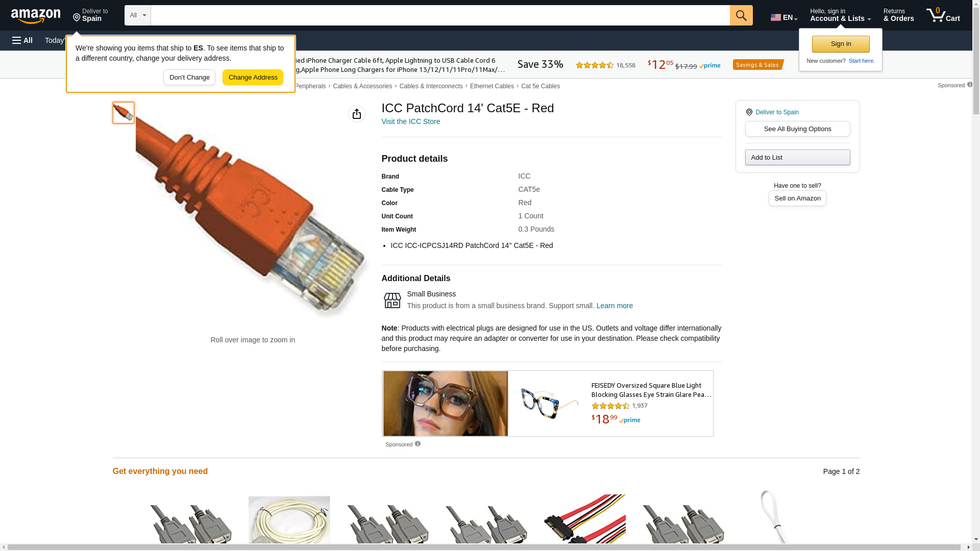980x551 pixels.
Task: Click Visit the ICC Store link
Action: tap(410, 121)
